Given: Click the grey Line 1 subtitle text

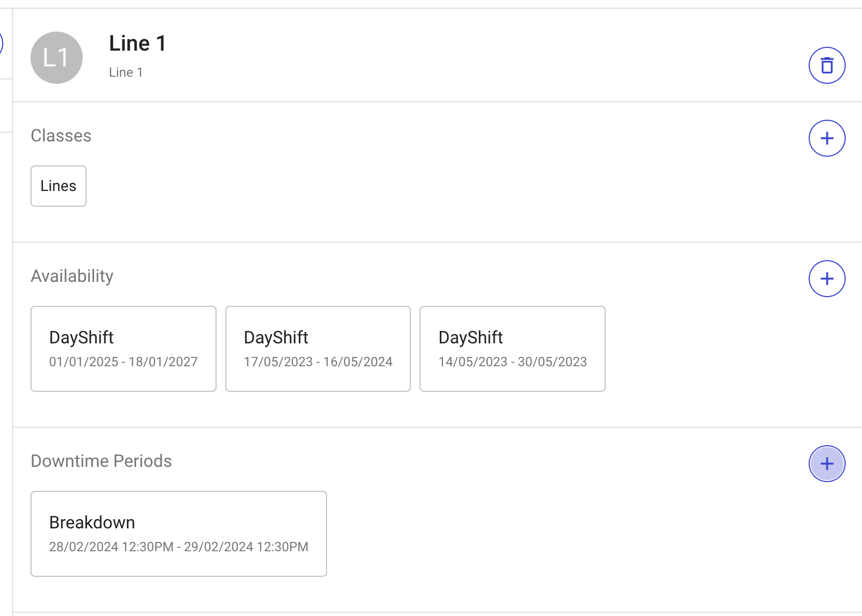Looking at the screenshot, I should click(126, 72).
